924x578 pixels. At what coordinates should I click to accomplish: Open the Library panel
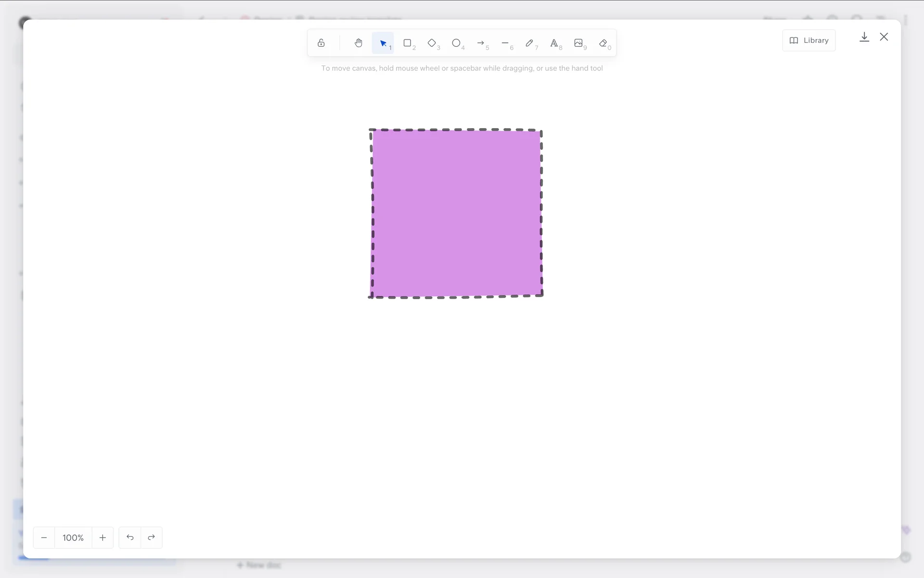[809, 40]
